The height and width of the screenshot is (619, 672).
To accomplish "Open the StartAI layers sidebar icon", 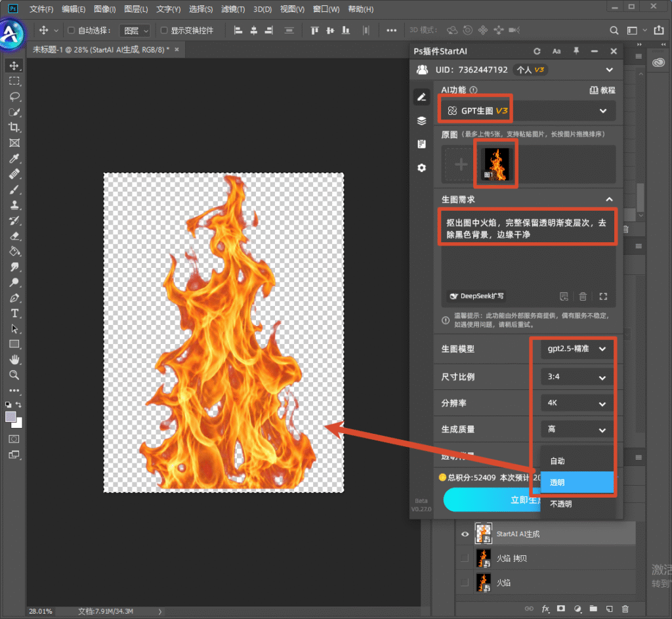I will click(422, 121).
